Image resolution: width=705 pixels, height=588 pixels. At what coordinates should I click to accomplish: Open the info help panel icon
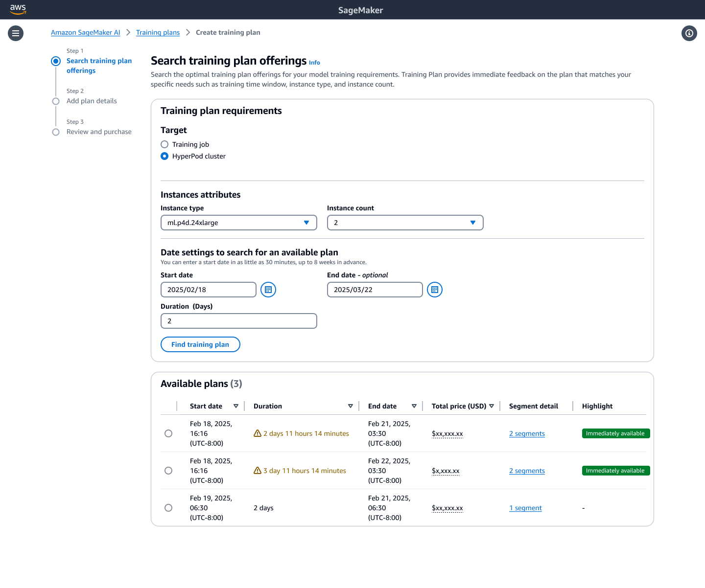point(689,33)
